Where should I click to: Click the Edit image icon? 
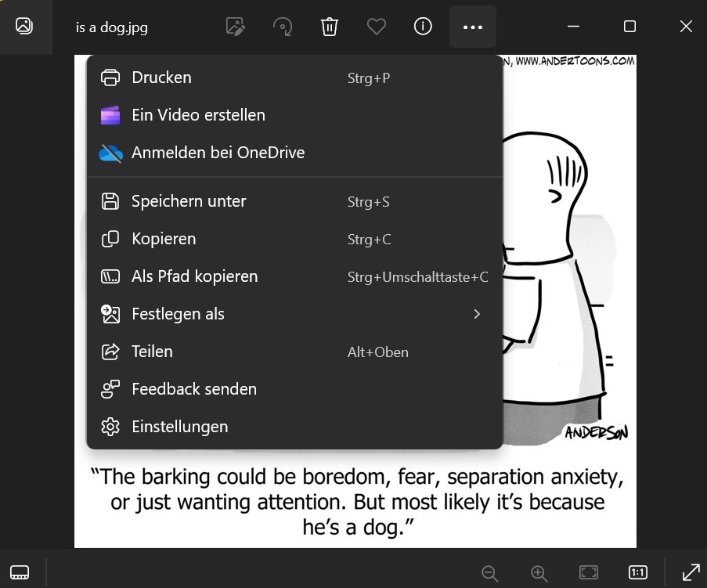click(236, 27)
